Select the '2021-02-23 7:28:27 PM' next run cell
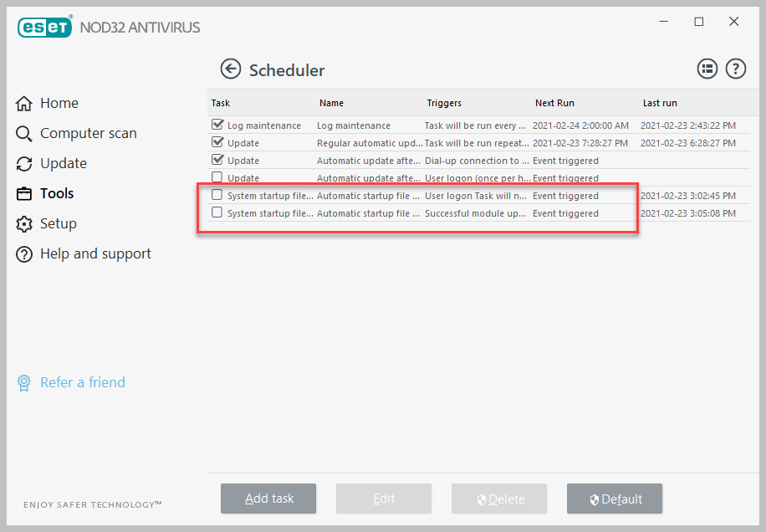This screenshot has width=766, height=532. 580,143
